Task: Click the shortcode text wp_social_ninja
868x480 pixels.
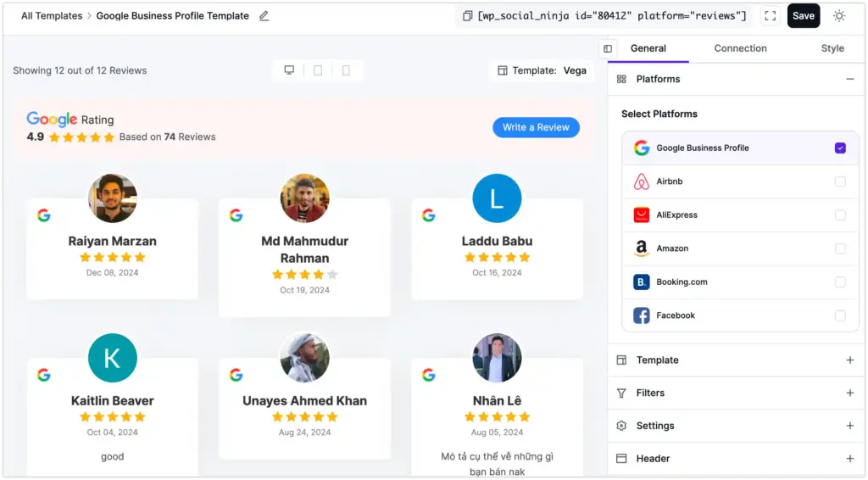Action: (612, 16)
